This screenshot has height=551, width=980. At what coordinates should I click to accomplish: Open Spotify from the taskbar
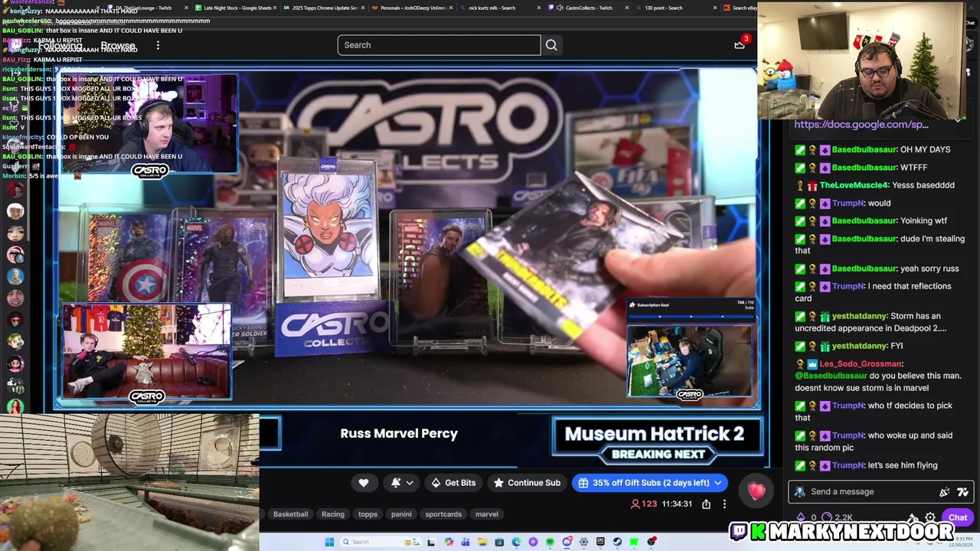550,542
